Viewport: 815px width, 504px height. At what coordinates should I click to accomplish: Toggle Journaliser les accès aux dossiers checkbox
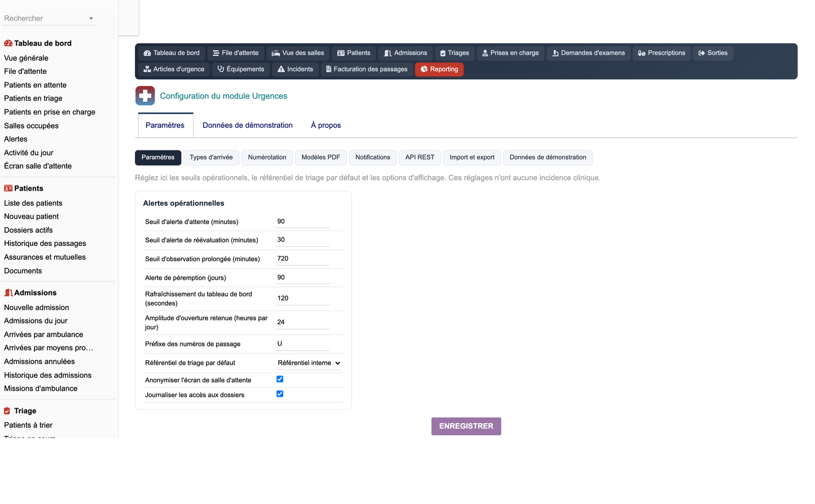280,394
